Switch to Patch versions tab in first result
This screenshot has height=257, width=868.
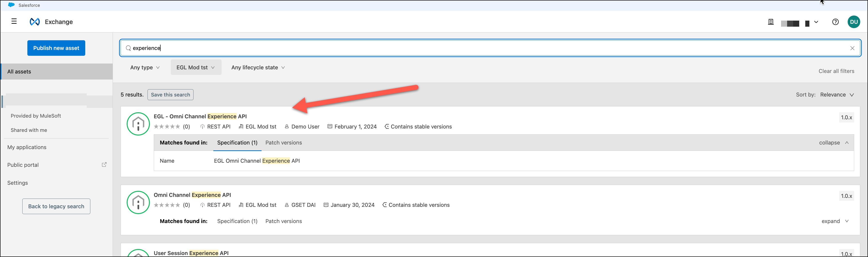point(283,143)
